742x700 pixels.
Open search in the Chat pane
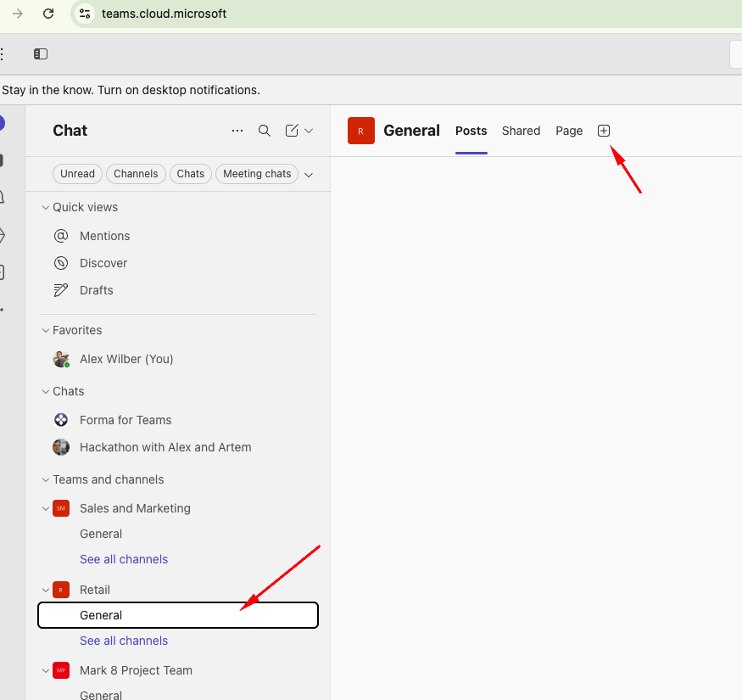tap(264, 131)
